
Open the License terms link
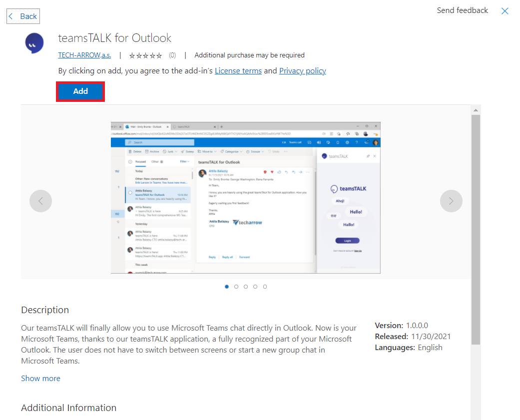pyautogui.click(x=238, y=71)
